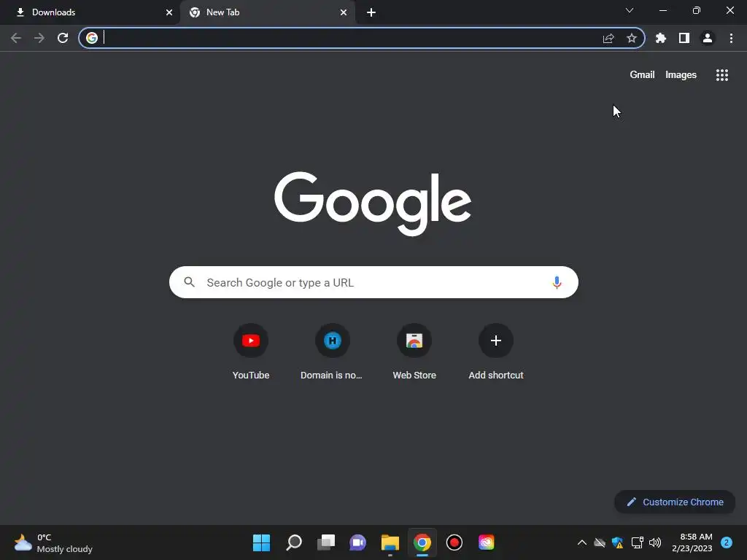Open the weather widget showing 0°C
Viewport: 747px width, 560px height.
[x=53, y=542]
